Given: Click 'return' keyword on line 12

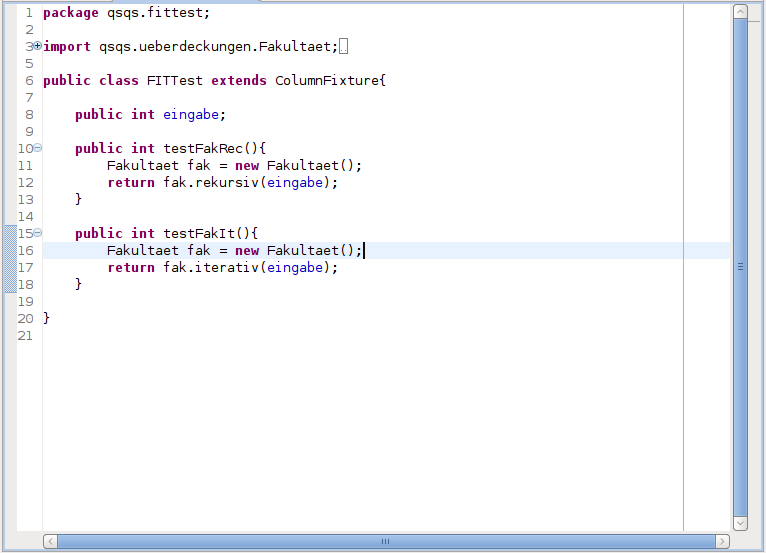Looking at the screenshot, I should (x=131, y=183).
